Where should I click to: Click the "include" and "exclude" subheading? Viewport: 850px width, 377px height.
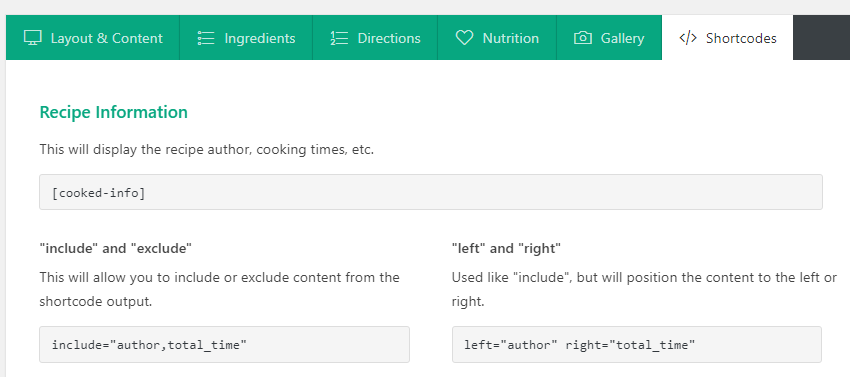(x=116, y=249)
